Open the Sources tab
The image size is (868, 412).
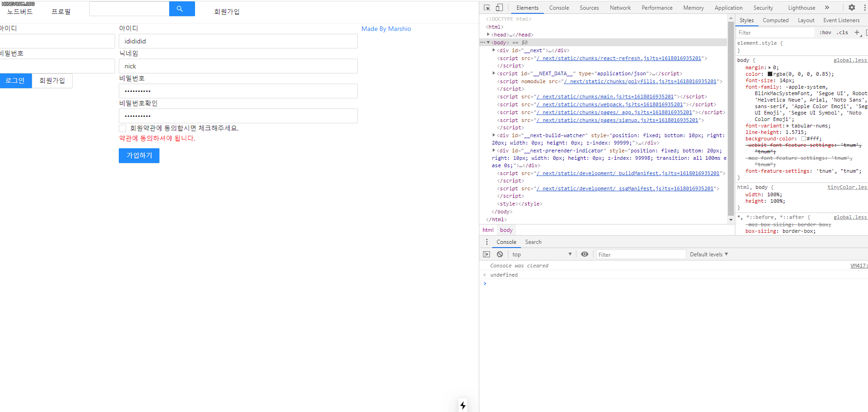click(589, 8)
